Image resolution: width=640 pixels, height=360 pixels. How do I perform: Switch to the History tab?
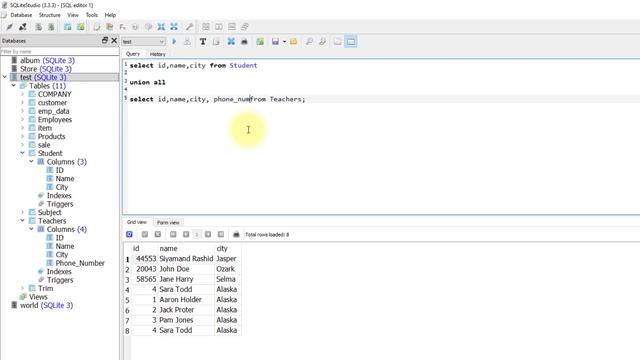[158, 54]
